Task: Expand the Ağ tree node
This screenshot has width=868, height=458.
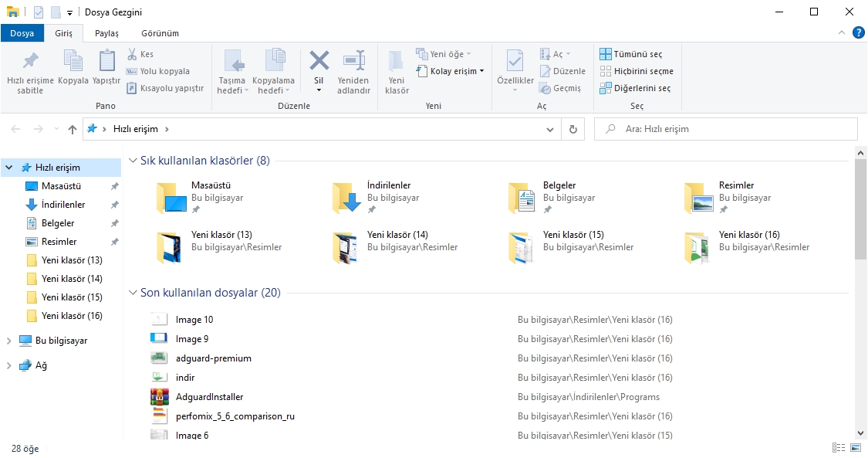Action: (x=8, y=365)
